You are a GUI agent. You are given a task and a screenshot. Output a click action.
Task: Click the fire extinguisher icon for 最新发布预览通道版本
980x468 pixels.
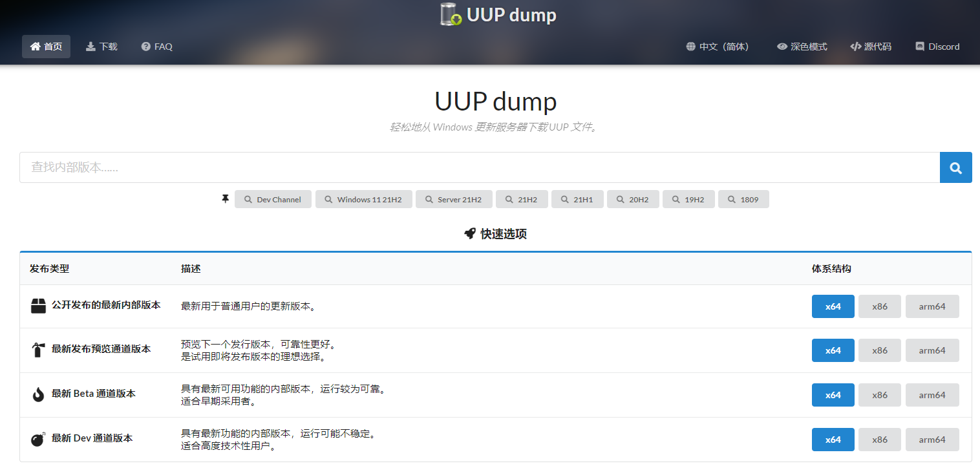38,350
